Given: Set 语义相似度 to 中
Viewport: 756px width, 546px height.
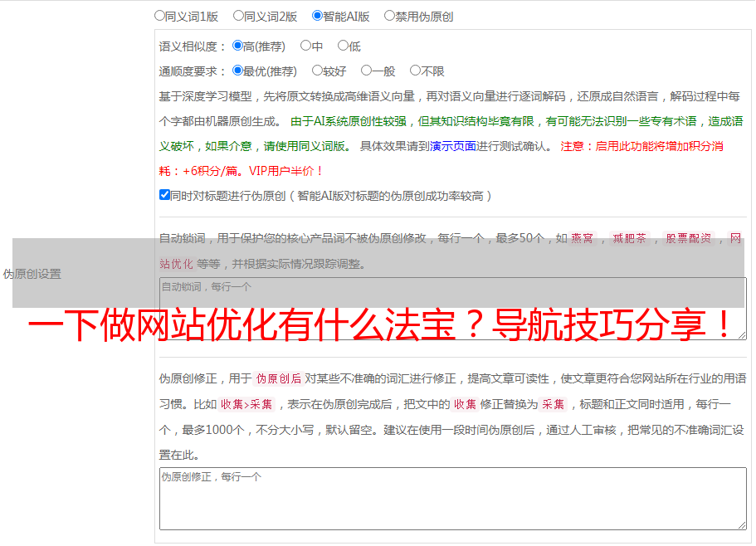Looking at the screenshot, I should pos(305,46).
